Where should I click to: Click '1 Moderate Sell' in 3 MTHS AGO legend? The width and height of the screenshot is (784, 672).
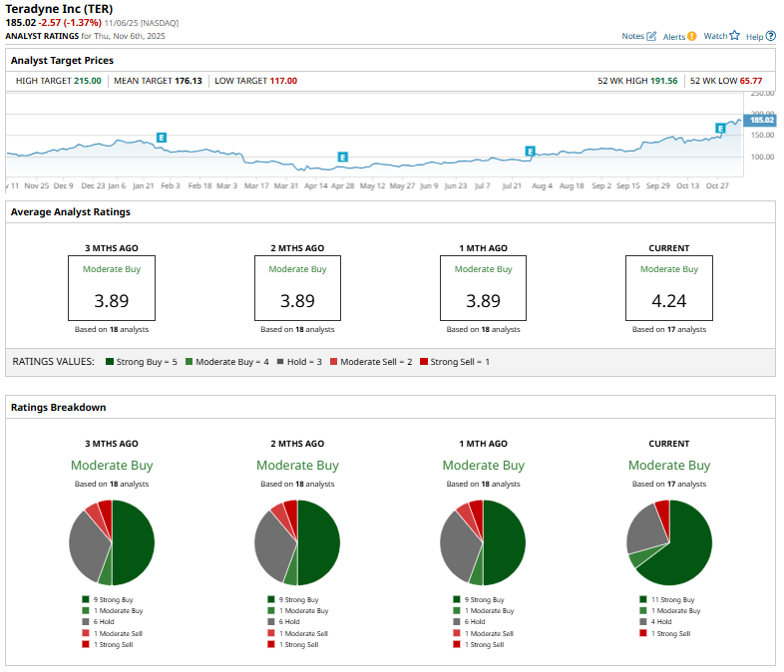(118, 633)
